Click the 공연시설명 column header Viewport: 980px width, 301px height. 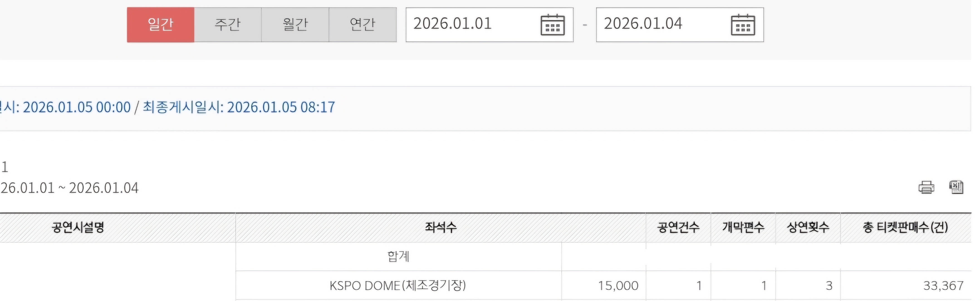[78, 228]
